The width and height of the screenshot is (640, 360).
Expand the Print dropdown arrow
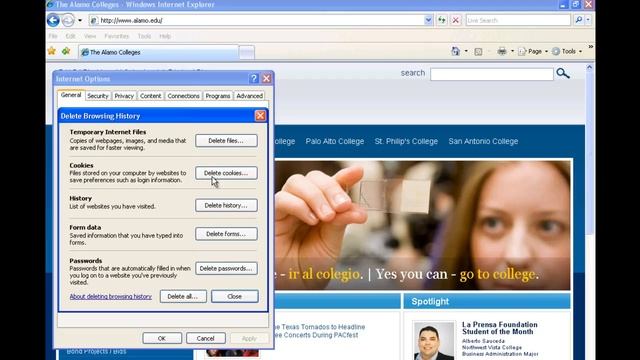(x=512, y=51)
